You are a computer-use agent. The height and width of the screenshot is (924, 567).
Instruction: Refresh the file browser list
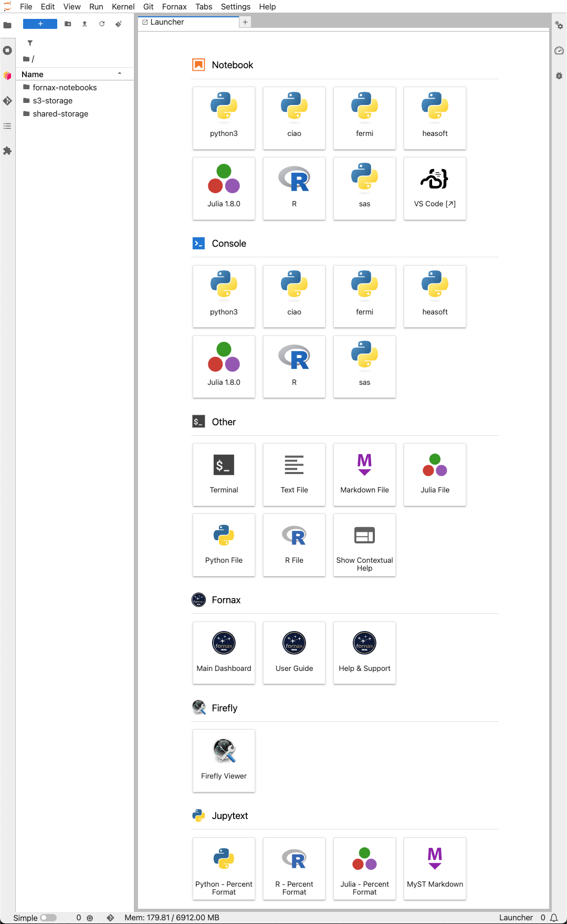(102, 24)
